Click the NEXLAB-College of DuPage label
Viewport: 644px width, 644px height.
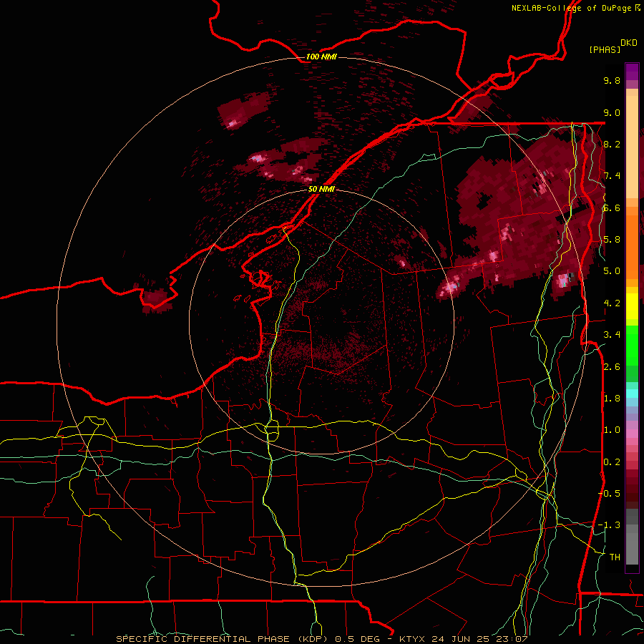pyautogui.click(x=572, y=8)
